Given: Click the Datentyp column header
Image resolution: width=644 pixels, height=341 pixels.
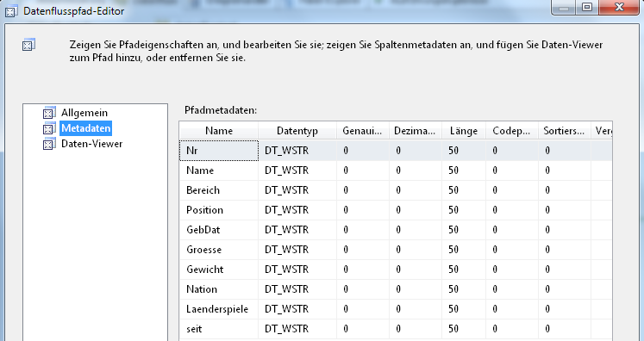Looking at the screenshot, I should point(297,131).
